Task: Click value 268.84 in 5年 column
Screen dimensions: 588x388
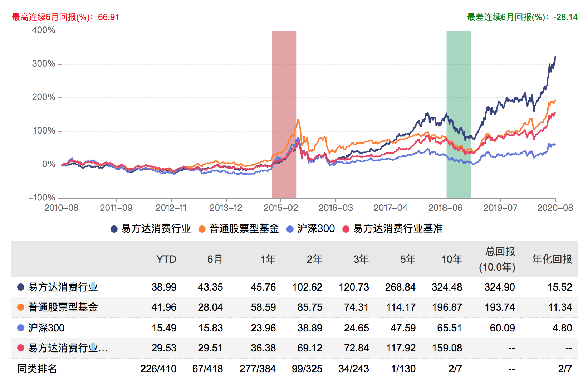Action: (x=400, y=287)
